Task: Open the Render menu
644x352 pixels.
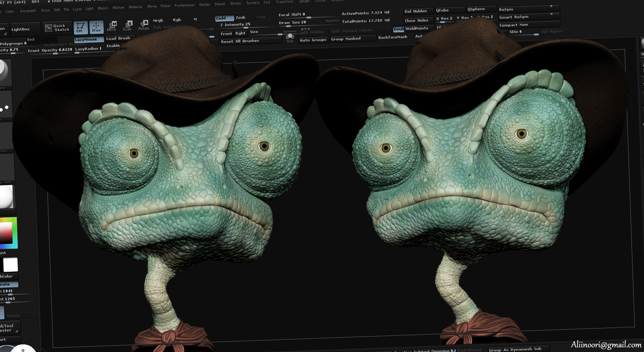Action: click(x=205, y=4)
